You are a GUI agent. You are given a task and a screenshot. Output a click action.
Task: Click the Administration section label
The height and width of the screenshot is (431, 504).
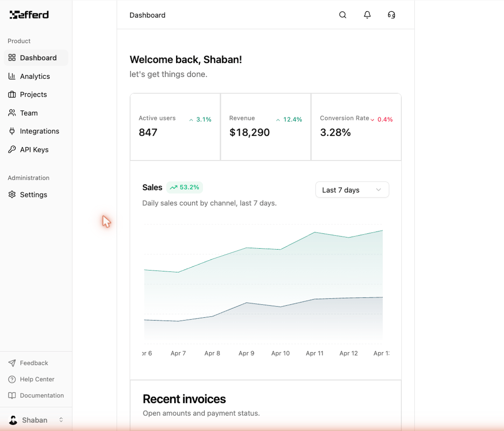[28, 178]
